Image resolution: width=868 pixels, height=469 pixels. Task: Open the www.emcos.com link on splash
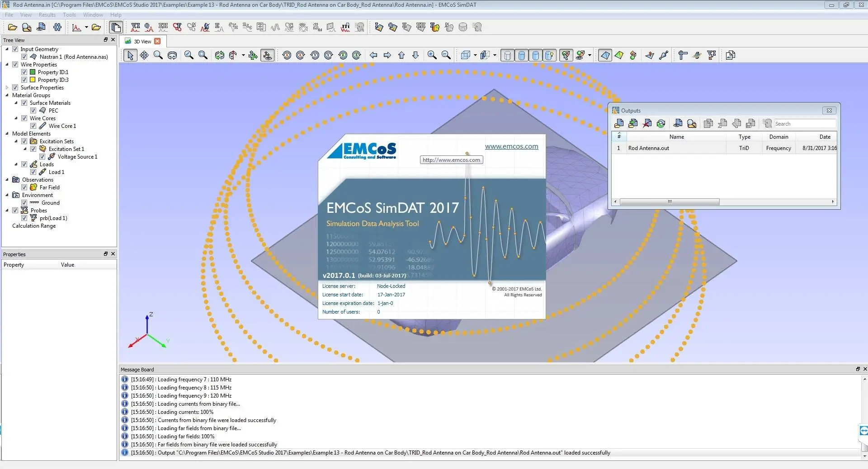511,146
